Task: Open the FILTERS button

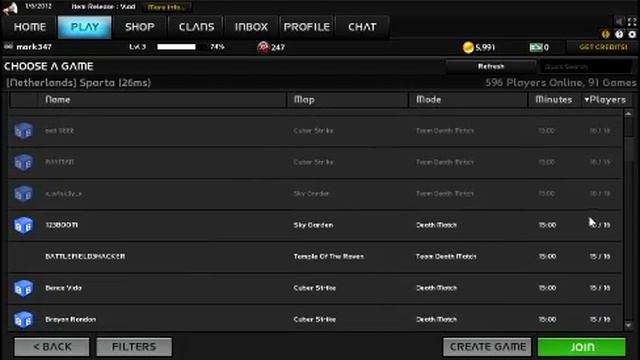Action: pyautogui.click(x=134, y=347)
